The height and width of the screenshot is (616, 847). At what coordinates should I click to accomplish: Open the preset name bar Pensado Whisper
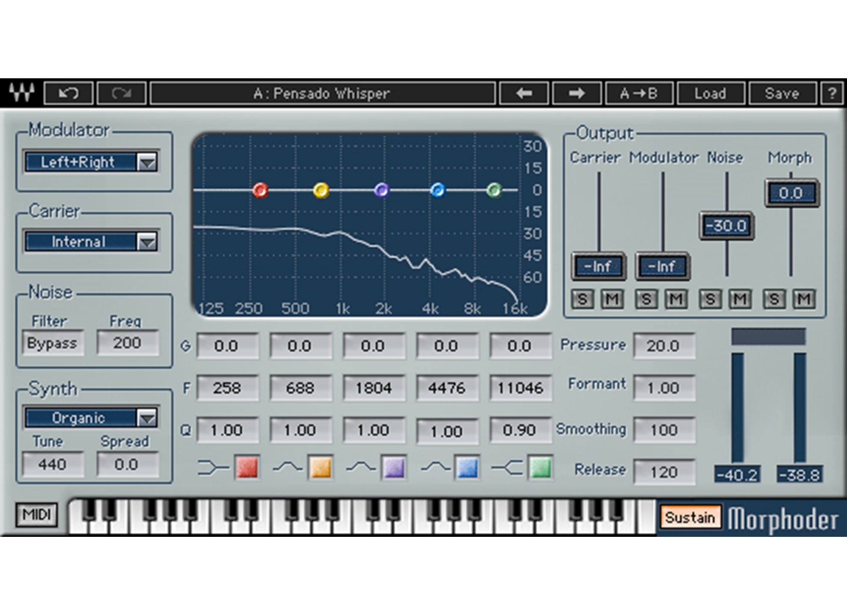point(322,93)
